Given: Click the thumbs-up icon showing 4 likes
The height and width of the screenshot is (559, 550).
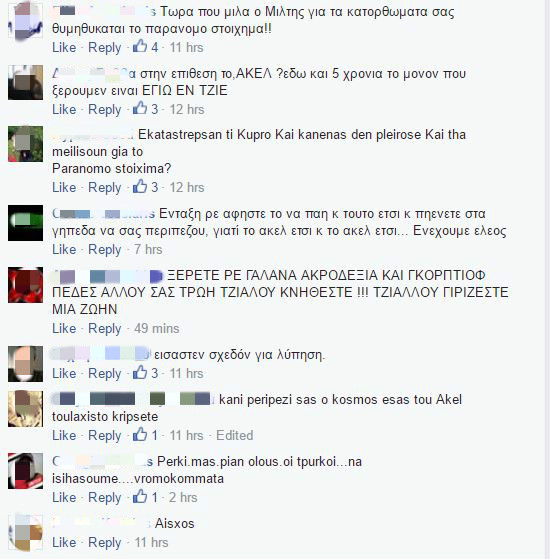Looking at the screenshot, I should [140, 46].
